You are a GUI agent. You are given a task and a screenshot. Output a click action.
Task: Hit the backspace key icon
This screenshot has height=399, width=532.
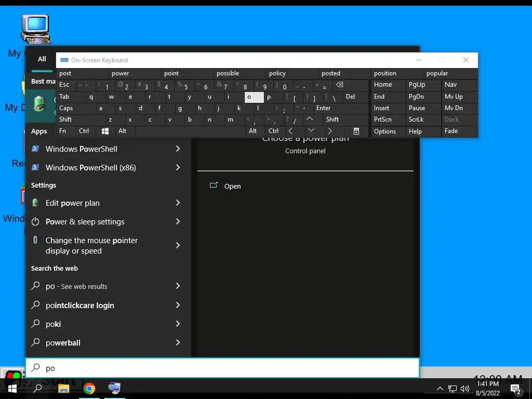(x=340, y=85)
